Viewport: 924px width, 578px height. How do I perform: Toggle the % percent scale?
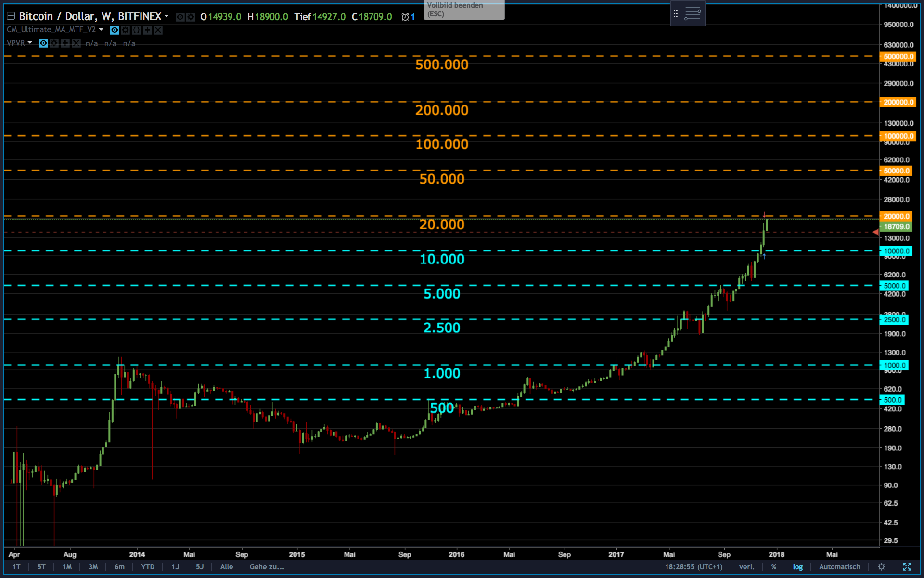[x=774, y=567]
